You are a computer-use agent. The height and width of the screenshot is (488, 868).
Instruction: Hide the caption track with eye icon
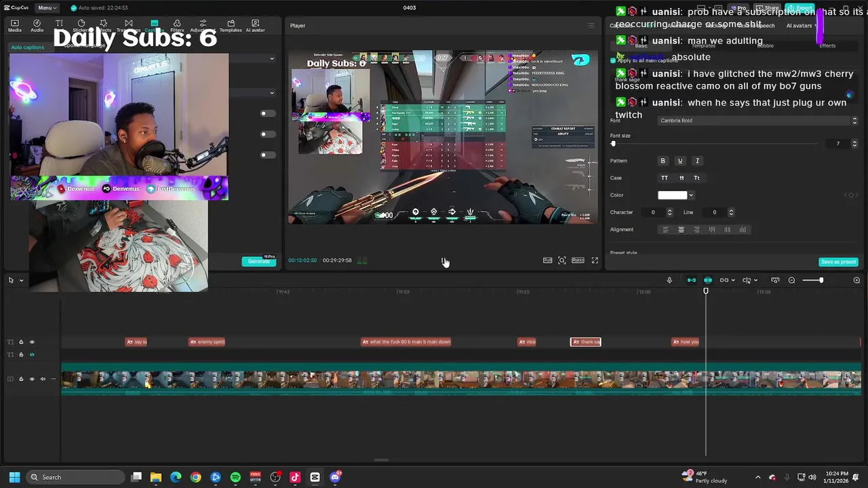[32, 342]
